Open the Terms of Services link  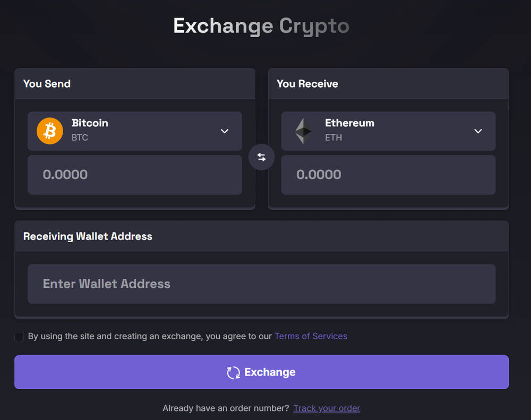[311, 336]
